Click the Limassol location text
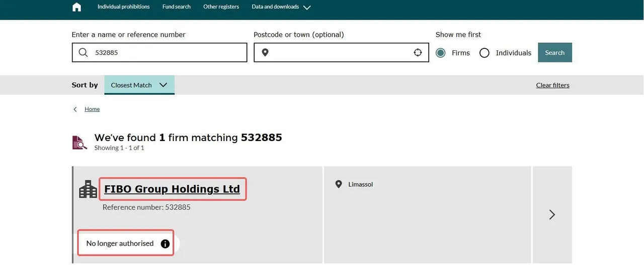This screenshot has width=644, height=265. 361,184
